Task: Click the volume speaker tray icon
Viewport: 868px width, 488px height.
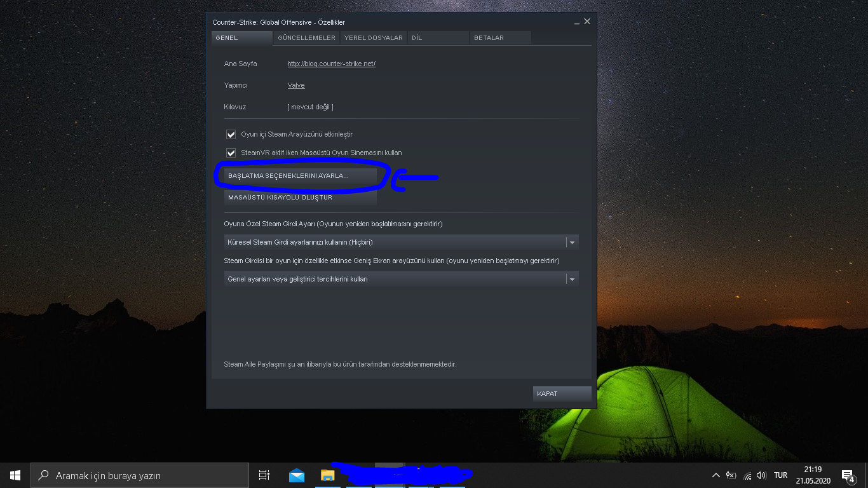Action: (x=762, y=475)
